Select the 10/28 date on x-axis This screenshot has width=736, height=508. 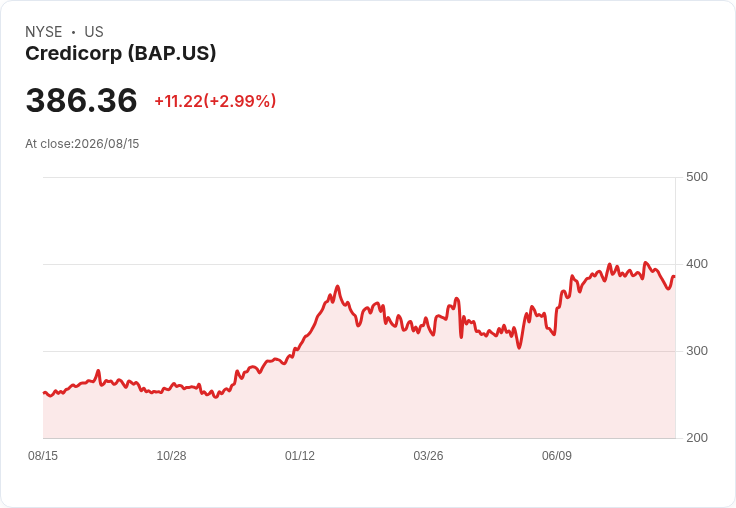tap(171, 455)
